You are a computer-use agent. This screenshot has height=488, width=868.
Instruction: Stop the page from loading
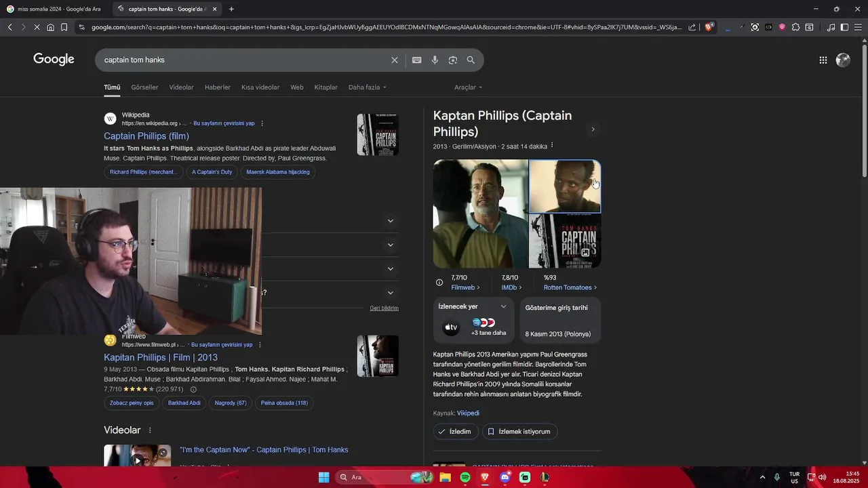click(x=37, y=27)
